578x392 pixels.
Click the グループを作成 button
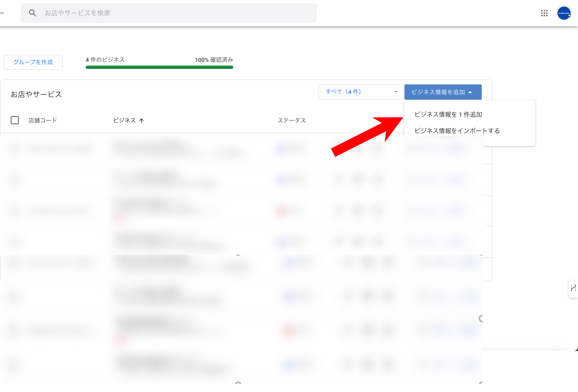point(33,62)
